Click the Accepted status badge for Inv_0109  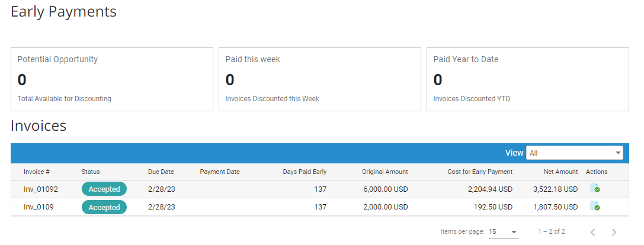(104, 207)
